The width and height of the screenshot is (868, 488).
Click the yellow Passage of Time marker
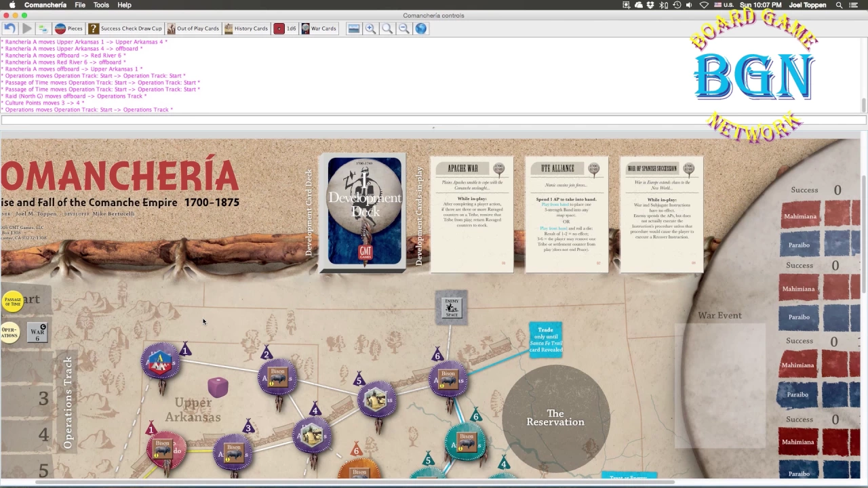coord(13,302)
